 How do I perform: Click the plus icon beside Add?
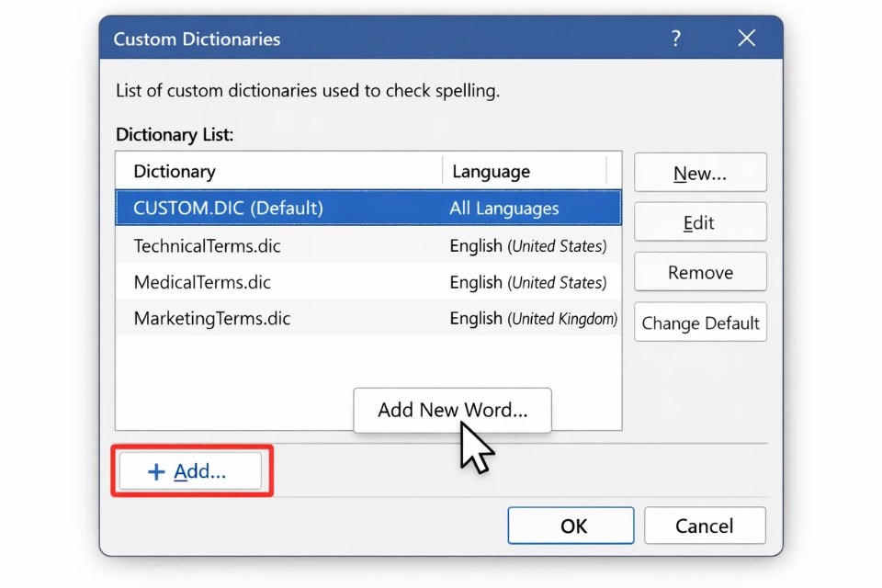(154, 470)
